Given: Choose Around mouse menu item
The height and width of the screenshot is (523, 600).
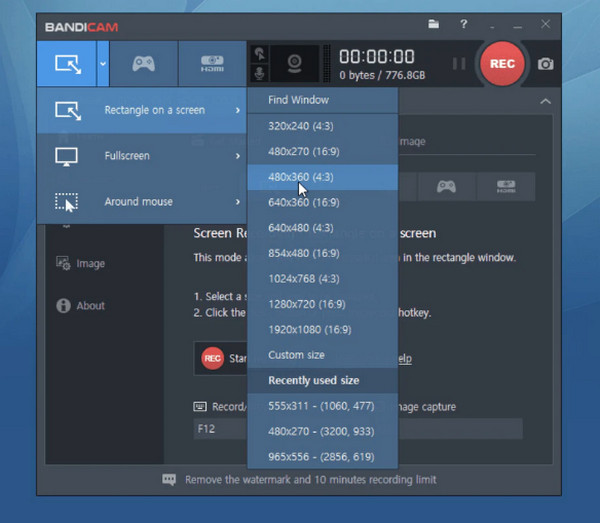Looking at the screenshot, I should coord(142,202).
